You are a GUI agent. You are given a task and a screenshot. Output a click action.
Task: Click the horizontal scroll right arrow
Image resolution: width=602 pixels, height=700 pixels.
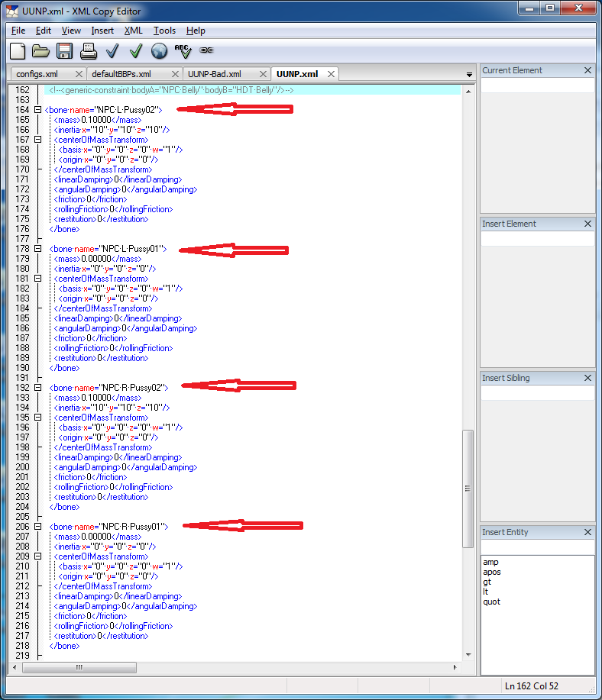(455, 667)
